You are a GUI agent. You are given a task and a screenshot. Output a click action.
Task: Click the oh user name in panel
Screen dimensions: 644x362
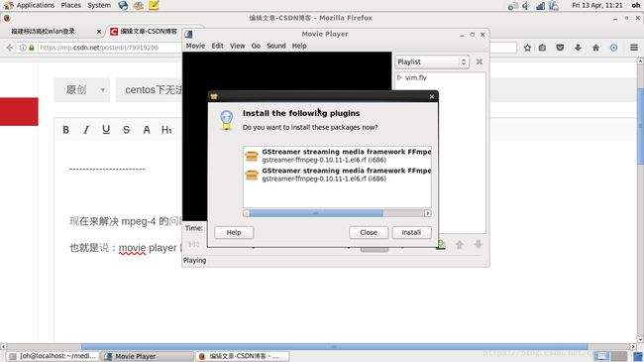point(635,5)
